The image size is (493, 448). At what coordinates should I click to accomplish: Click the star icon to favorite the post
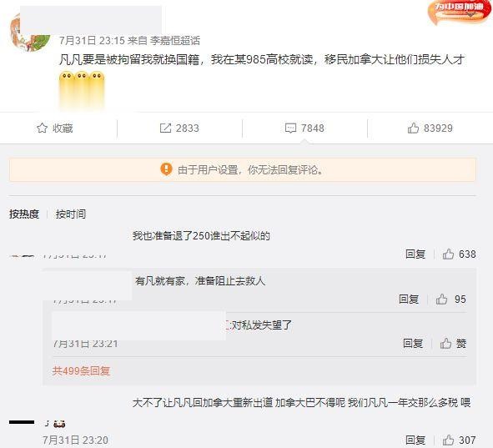click(42, 128)
